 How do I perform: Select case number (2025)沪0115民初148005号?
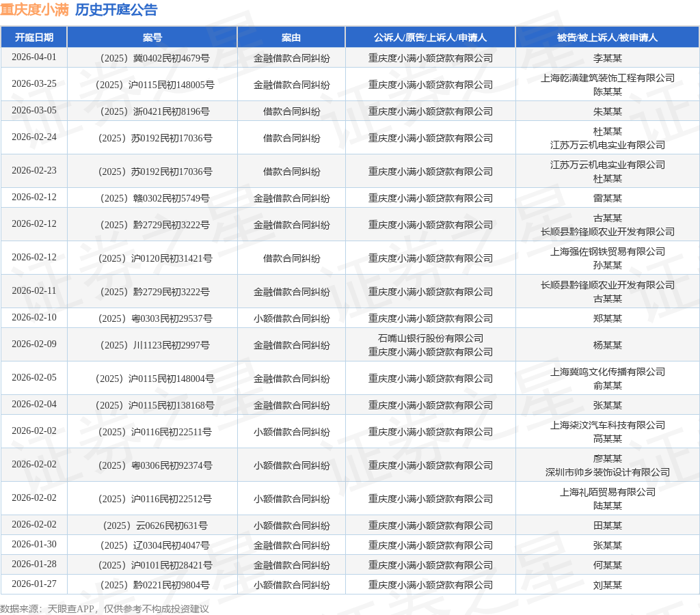pyautogui.click(x=154, y=85)
